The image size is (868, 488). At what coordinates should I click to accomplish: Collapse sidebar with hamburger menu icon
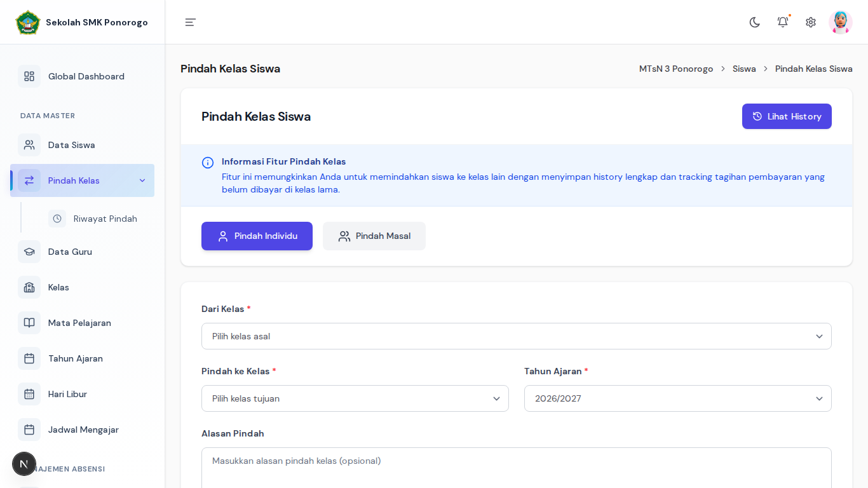tap(190, 22)
